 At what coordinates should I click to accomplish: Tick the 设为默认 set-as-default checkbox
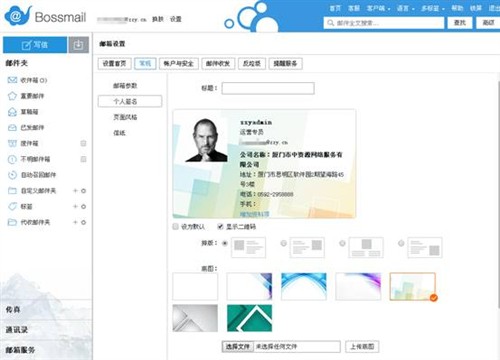175,227
